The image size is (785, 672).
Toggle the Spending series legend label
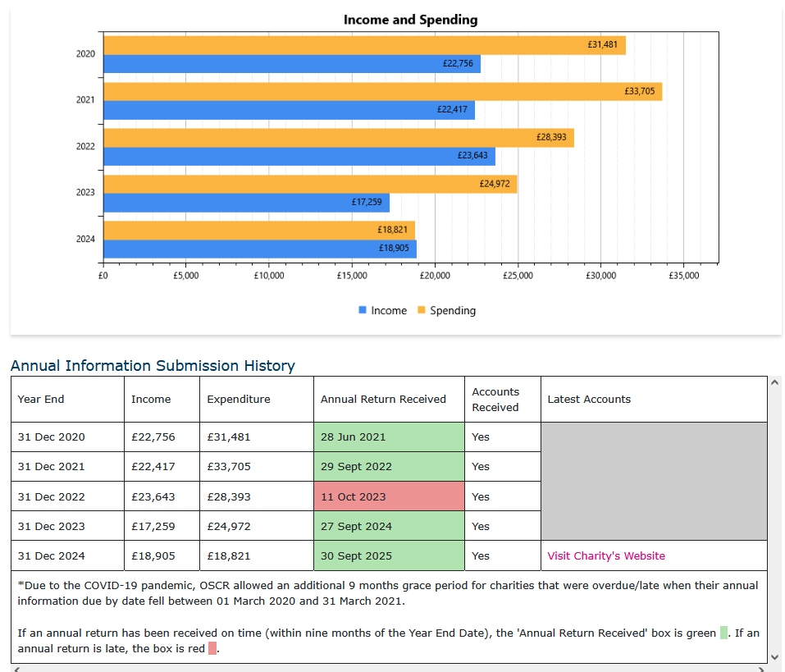click(452, 310)
